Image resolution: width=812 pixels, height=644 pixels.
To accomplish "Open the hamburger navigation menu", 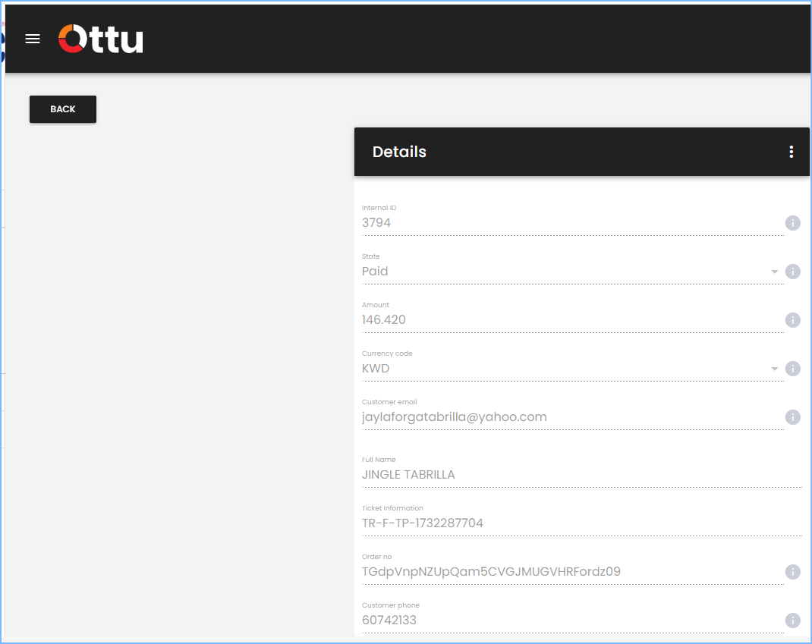I will [33, 39].
